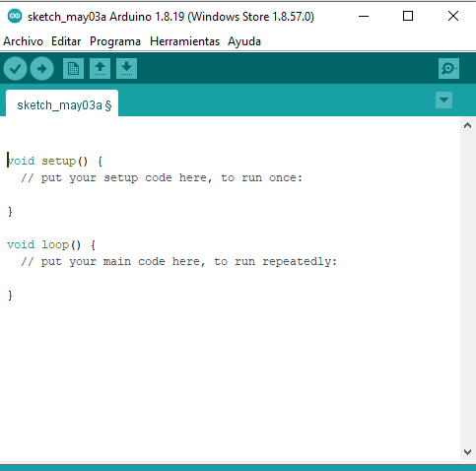The width and height of the screenshot is (476, 471).
Task: Open the Ayuda menu
Action: tap(244, 41)
